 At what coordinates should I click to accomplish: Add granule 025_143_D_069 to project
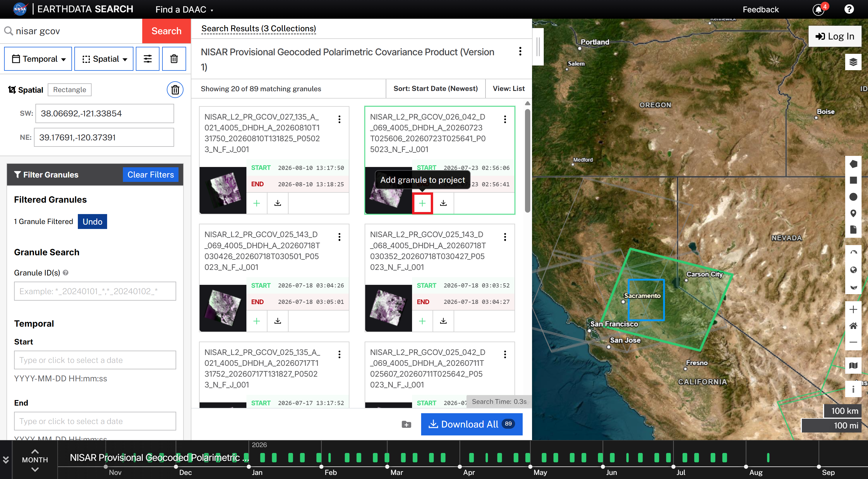(x=257, y=321)
